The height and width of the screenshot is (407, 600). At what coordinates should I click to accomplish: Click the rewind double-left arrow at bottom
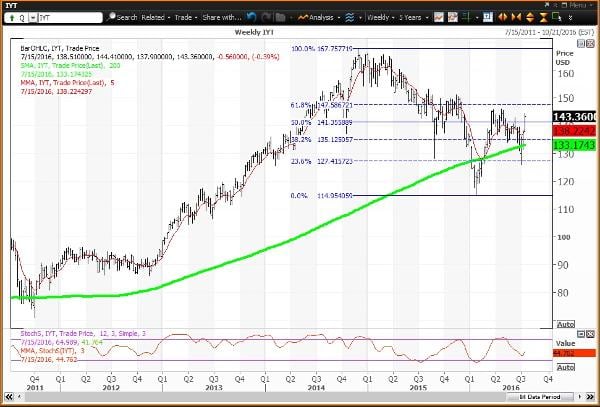pos(8,396)
